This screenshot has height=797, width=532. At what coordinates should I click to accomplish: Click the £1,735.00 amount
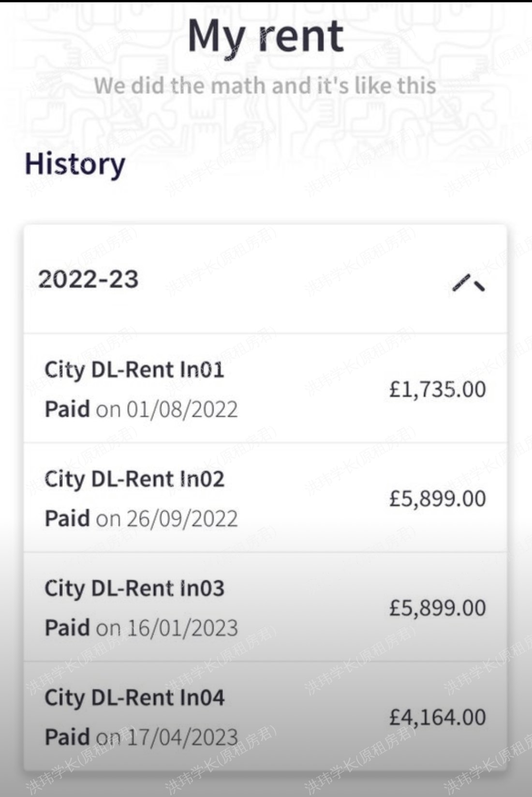click(x=437, y=390)
